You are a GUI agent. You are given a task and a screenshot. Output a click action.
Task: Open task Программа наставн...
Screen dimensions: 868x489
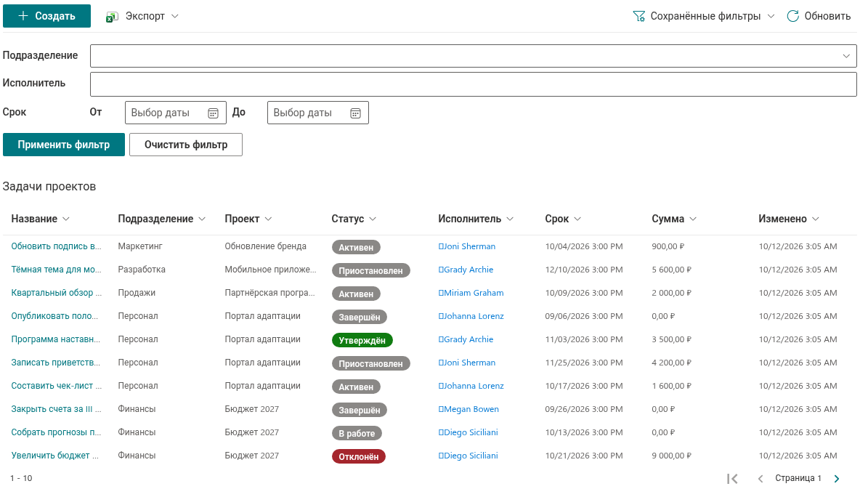pos(56,339)
